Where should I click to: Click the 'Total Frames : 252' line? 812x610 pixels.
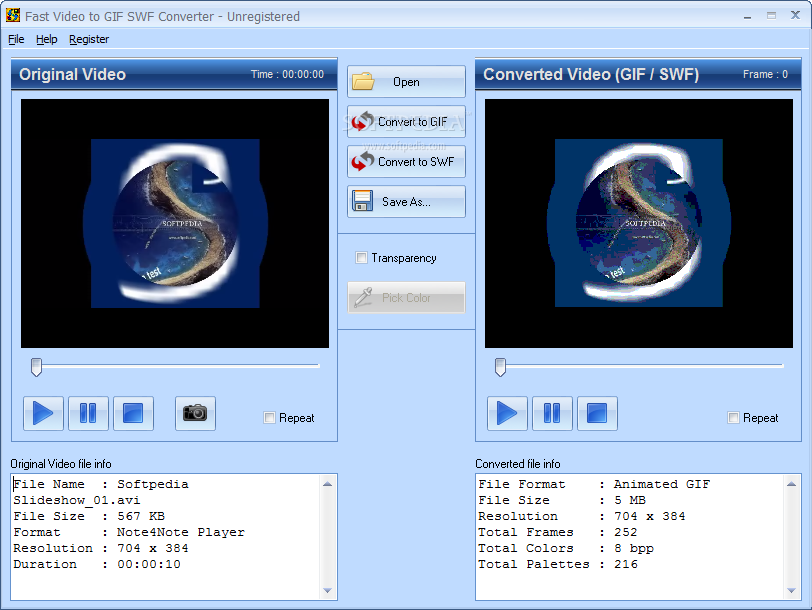click(558, 532)
